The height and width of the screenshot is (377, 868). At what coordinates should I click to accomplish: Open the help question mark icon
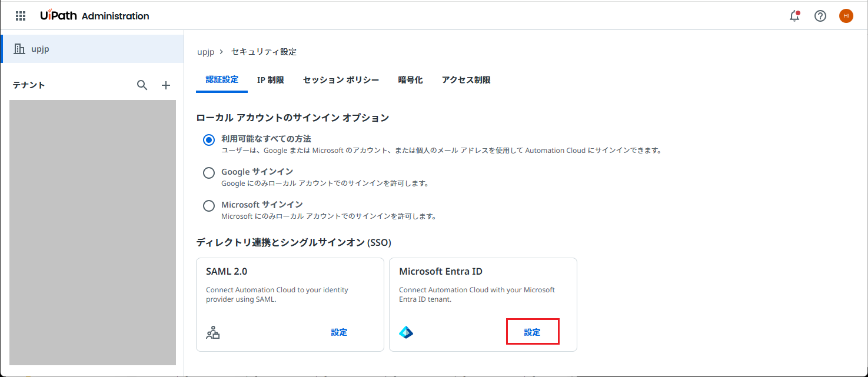point(820,16)
